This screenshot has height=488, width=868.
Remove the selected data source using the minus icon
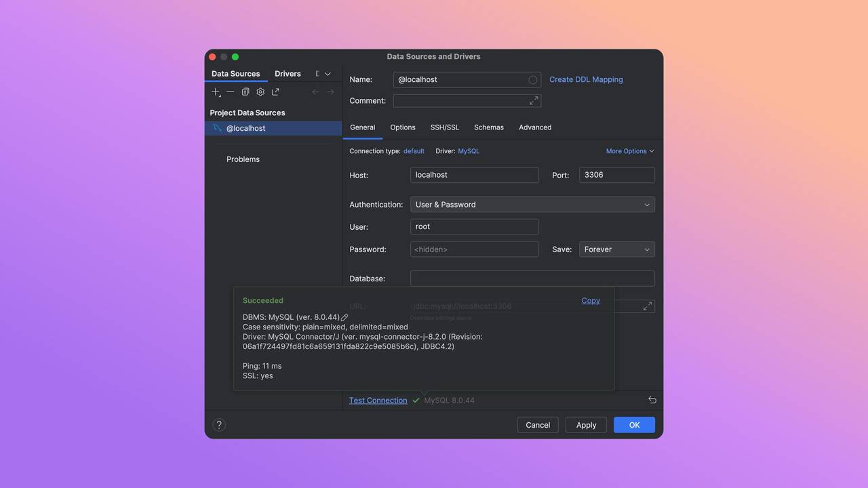pyautogui.click(x=231, y=91)
